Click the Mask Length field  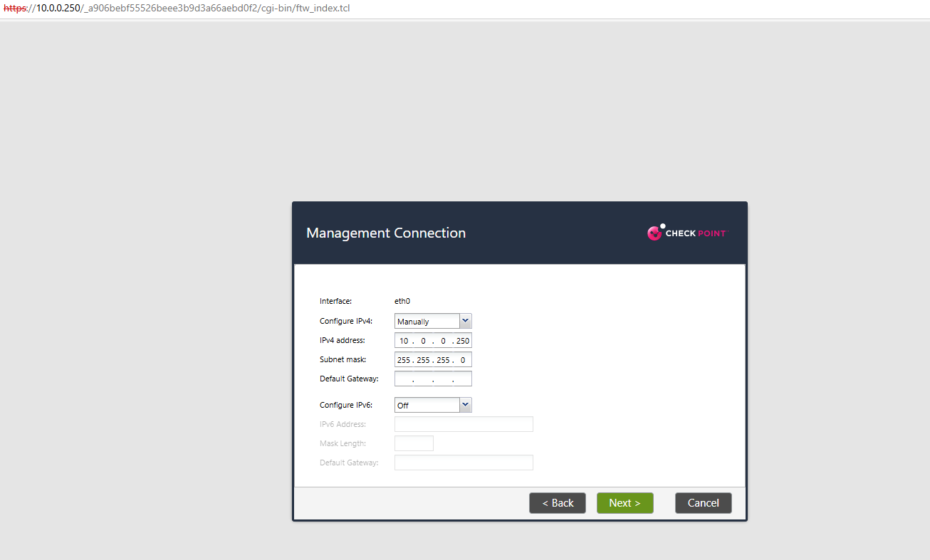(414, 443)
